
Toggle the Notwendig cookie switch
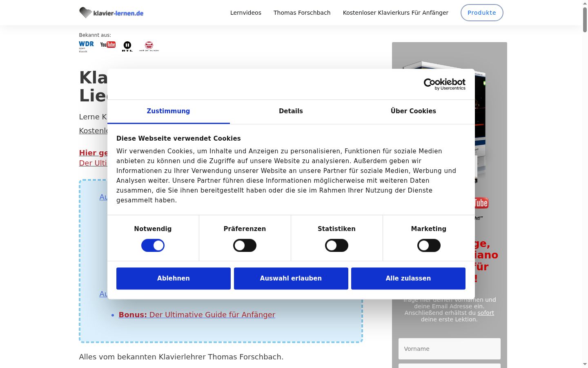coord(153,245)
